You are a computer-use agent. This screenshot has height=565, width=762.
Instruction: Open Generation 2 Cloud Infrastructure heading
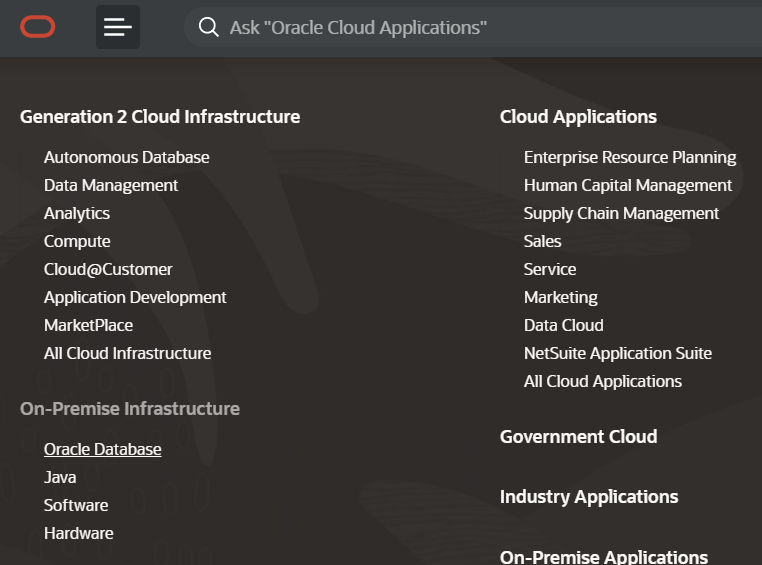coord(160,117)
